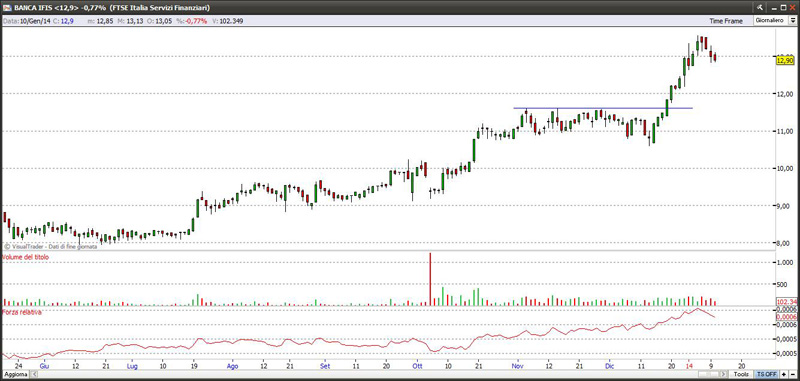800x381 pixels.
Task: Click the Aggiorna button
Action: pyautogui.click(x=15, y=374)
